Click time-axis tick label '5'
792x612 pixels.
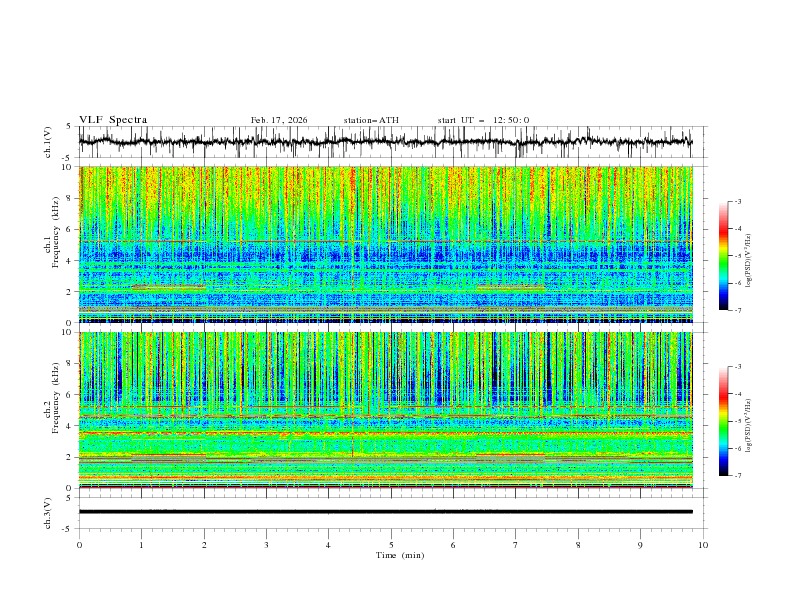click(x=391, y=545)
